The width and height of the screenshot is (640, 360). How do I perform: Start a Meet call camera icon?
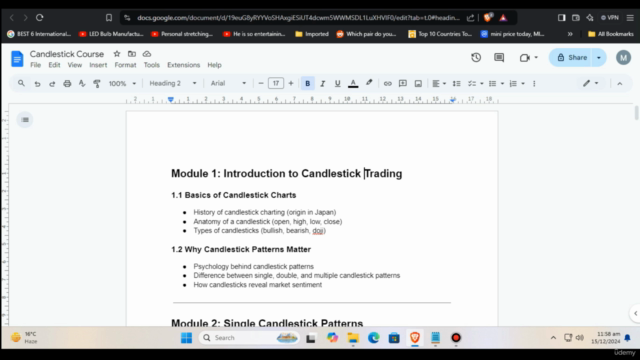(x=524, y=58)
